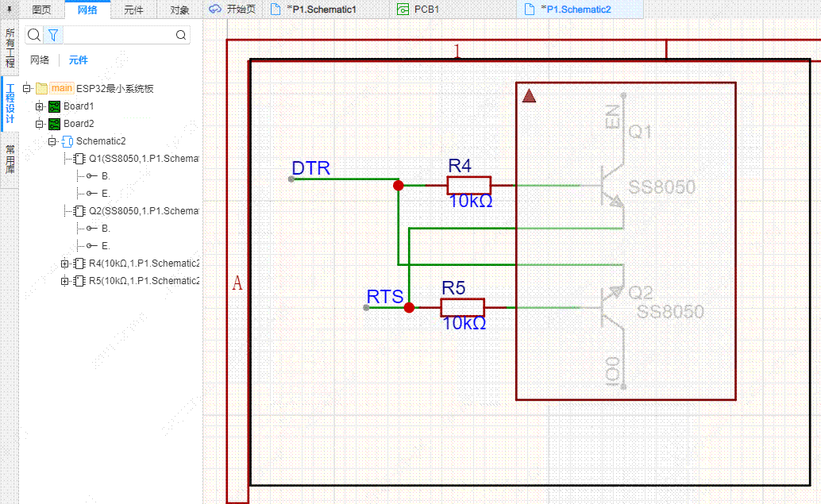
Task: Click the red triangle marker in schematic
Action: pyautogui.click(x=530, y=96)
